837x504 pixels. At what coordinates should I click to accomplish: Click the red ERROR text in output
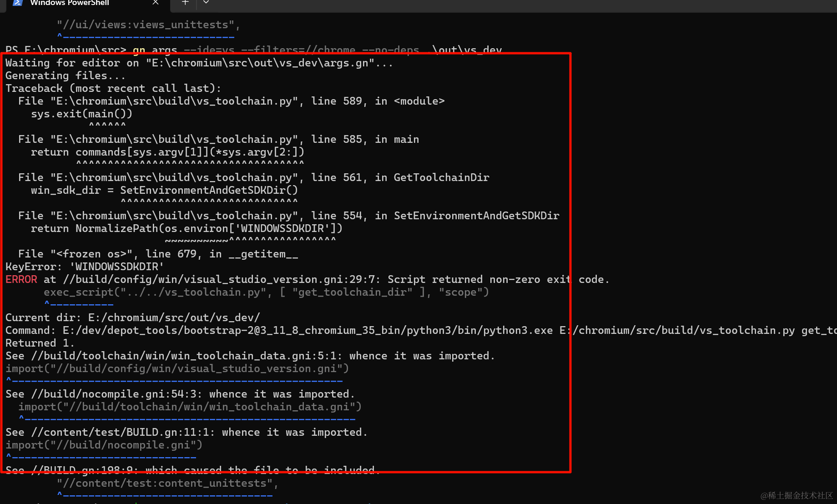tap(21, 279)
